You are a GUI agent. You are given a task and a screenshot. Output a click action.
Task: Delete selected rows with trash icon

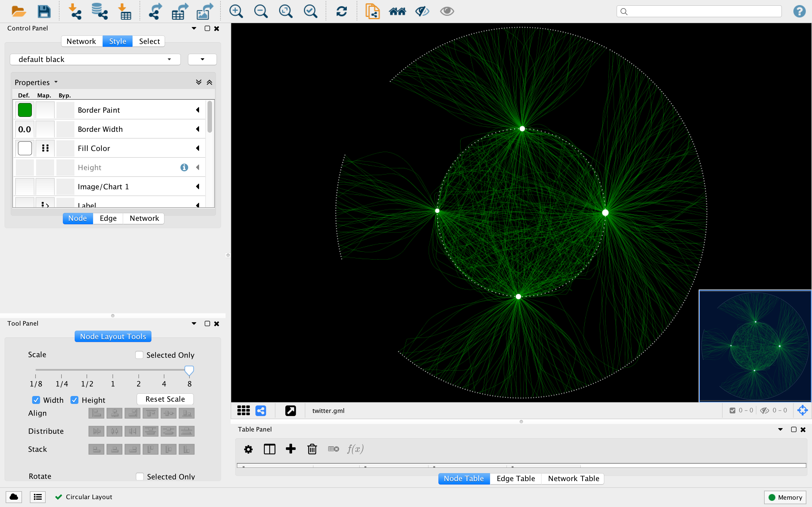(312, 449)
